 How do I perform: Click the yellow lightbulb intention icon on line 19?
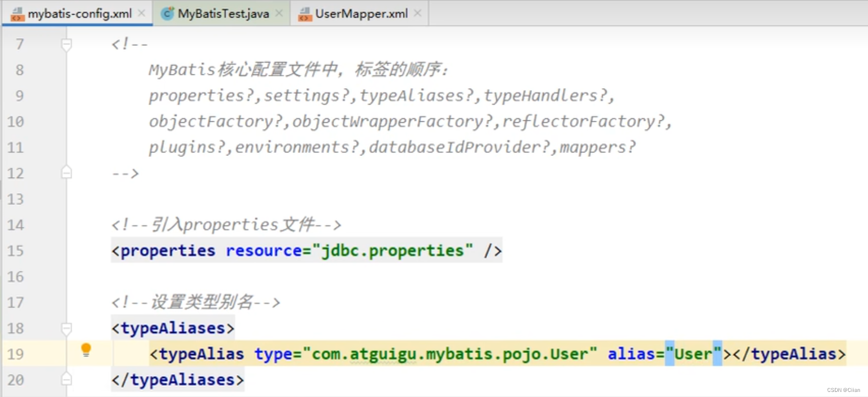(86, 350)
